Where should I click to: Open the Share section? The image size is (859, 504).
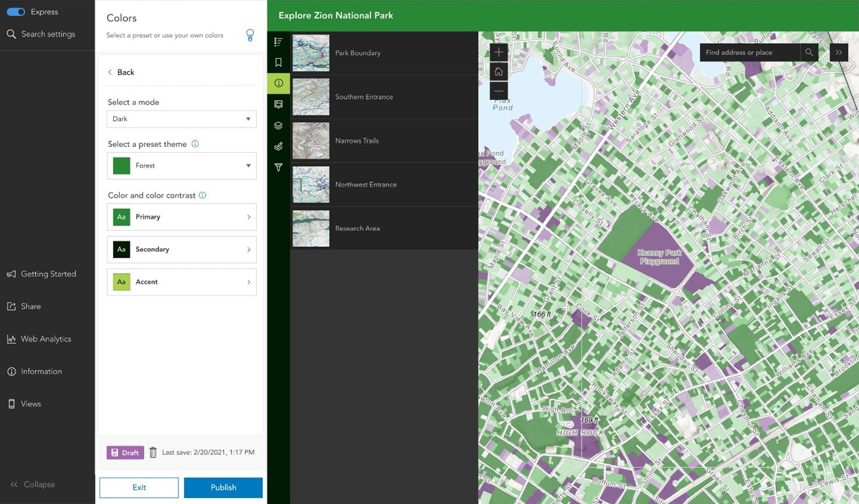(x=24, y=306)
